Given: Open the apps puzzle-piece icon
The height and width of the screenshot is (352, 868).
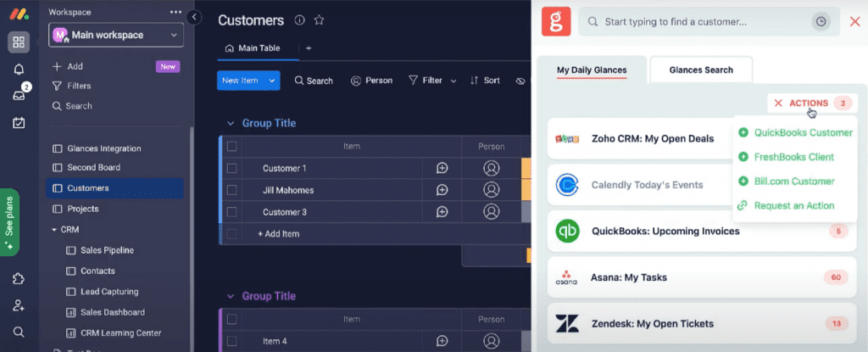Looking at the screenshot, I should 19,279.
